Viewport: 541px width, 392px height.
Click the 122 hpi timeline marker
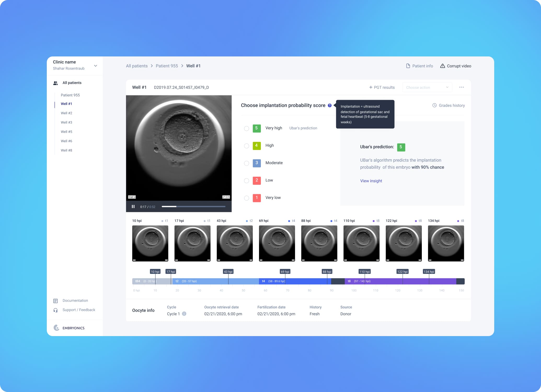(402, 272)
